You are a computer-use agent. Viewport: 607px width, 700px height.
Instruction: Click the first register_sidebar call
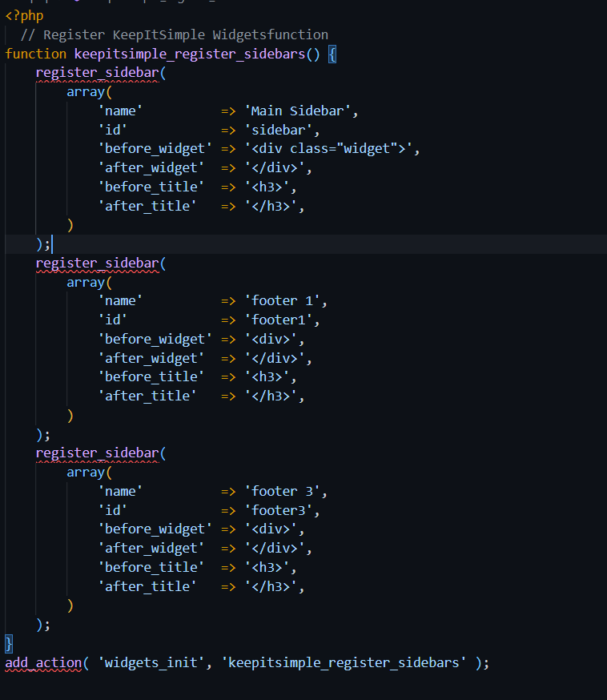click(x=98, y=73)
